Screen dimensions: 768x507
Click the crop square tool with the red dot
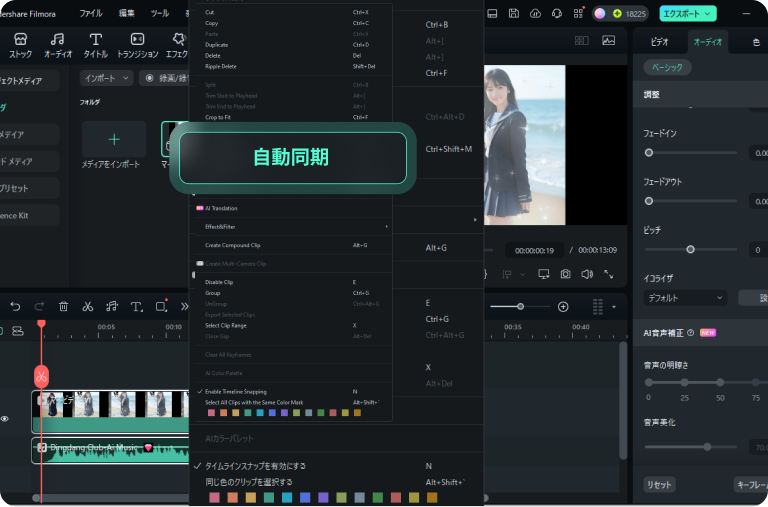tap(161, 306)
